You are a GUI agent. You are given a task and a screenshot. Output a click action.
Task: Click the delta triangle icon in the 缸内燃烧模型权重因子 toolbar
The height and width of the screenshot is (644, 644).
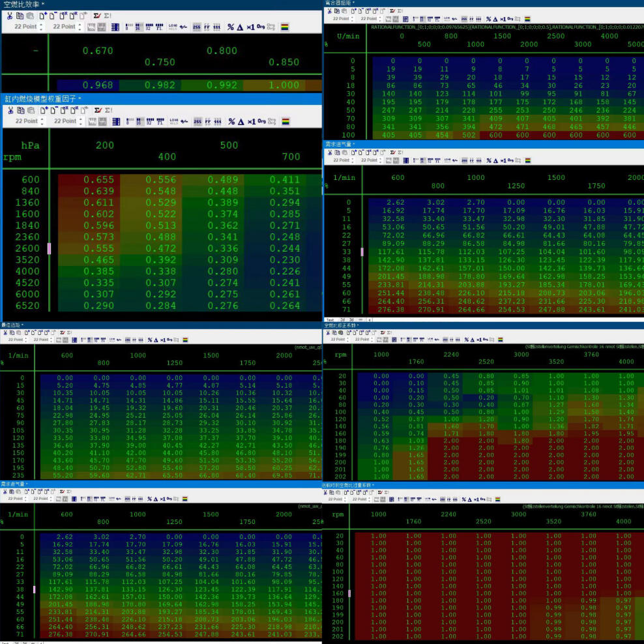pos(240,121)
